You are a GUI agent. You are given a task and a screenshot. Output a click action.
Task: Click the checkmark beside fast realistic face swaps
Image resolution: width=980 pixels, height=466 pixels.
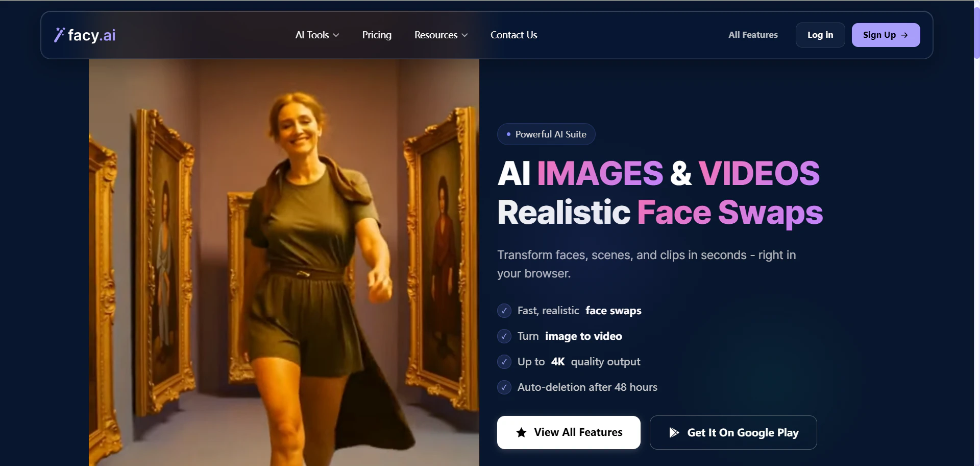(504, 311)
